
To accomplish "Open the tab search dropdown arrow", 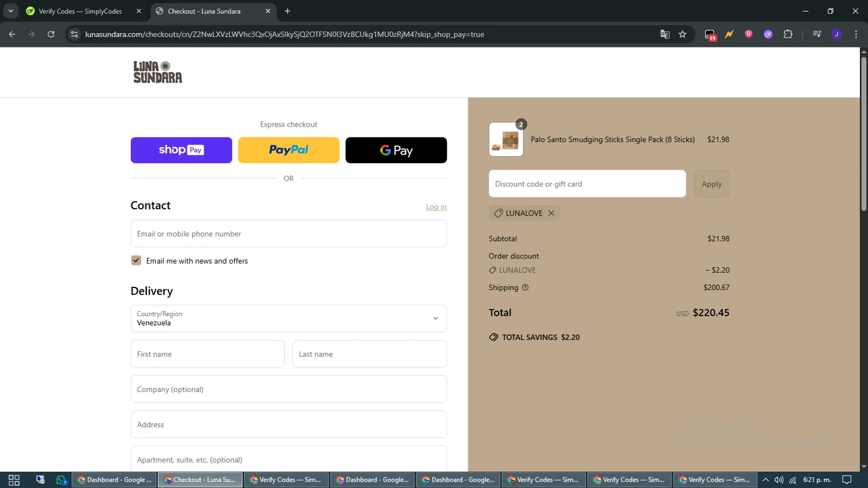I will pos(10,11).
